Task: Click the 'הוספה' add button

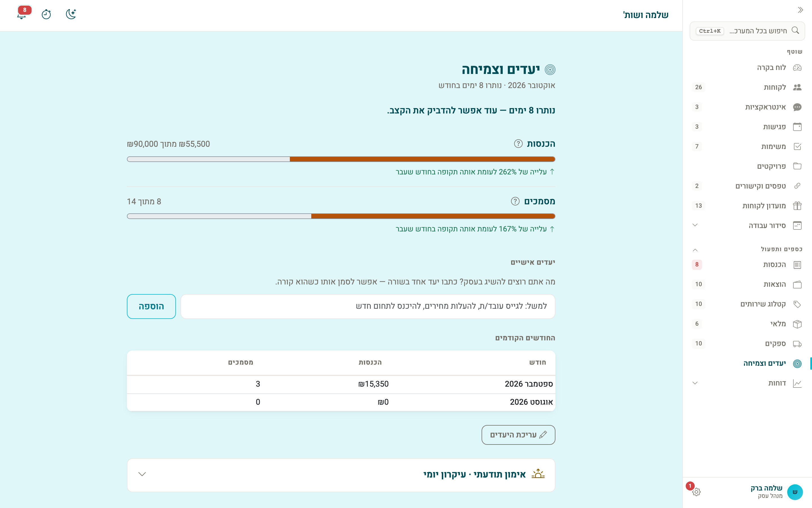Action: pyautogui.click(x=151, y=306)
